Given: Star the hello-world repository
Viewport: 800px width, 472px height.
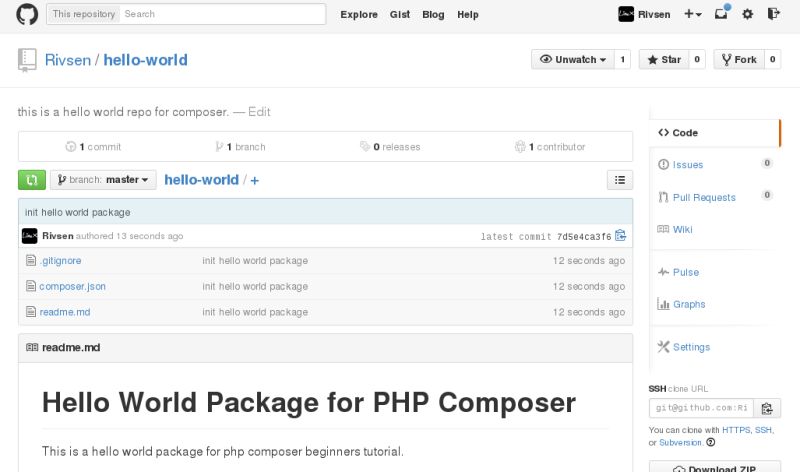Looking at the screenshot, I should pyautogui.click(x=664, y=60).
